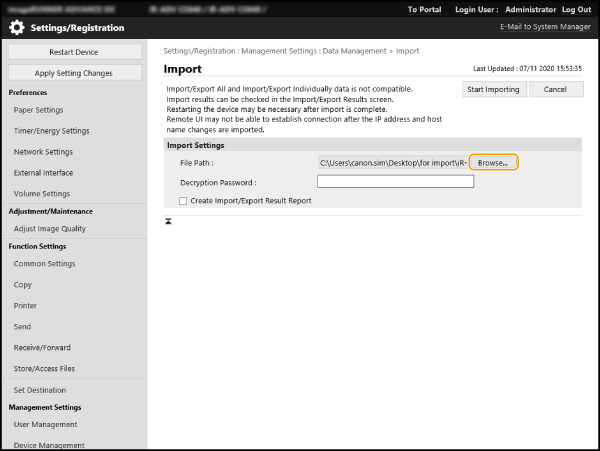This screenshot has height=451, width=600.
Task: Select Network Settings from the sidebar
Action: pos(43,152)
